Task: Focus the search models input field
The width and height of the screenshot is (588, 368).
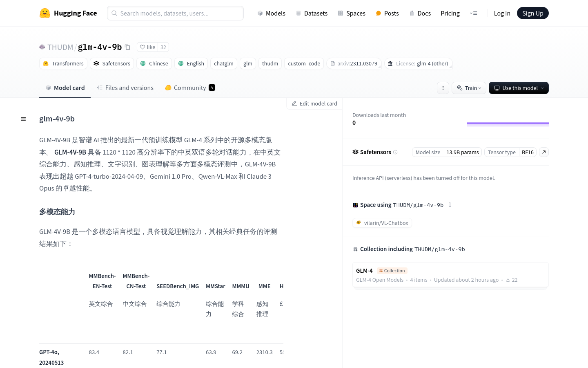Action: tap(175, 13)
